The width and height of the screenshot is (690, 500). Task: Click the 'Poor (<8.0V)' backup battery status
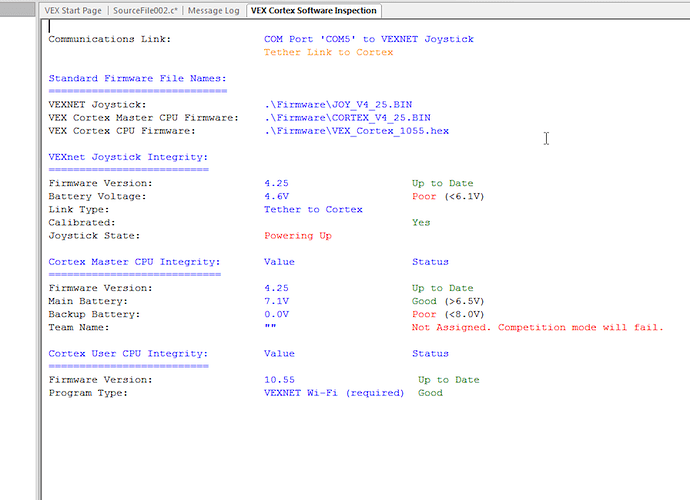point(448,315)
